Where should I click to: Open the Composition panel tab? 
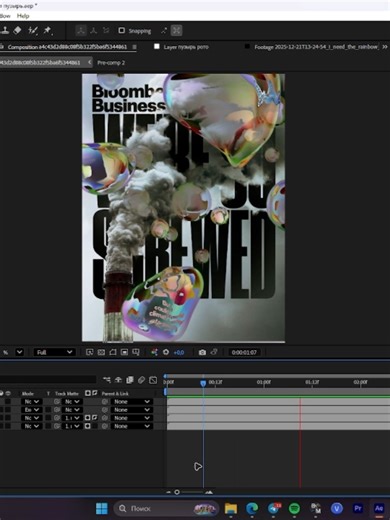[x=67, y=47]
